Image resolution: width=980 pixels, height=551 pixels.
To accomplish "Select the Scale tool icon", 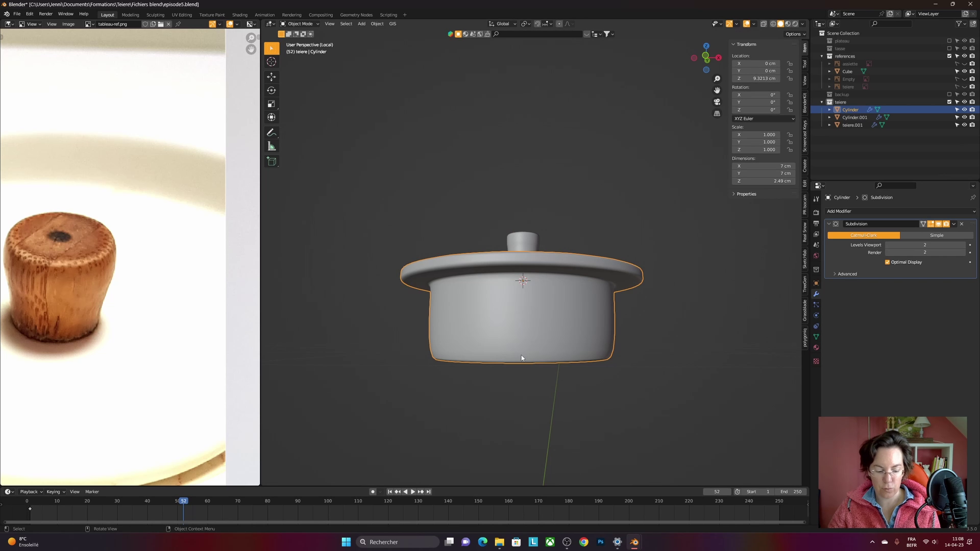I will (272, 104).
